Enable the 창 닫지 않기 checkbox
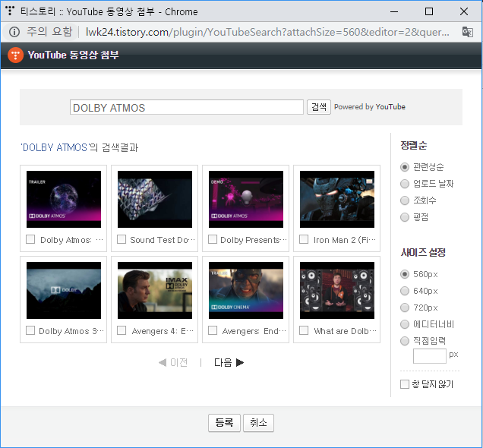The height and width of the screenshot is (448, 483). [405, 384]
